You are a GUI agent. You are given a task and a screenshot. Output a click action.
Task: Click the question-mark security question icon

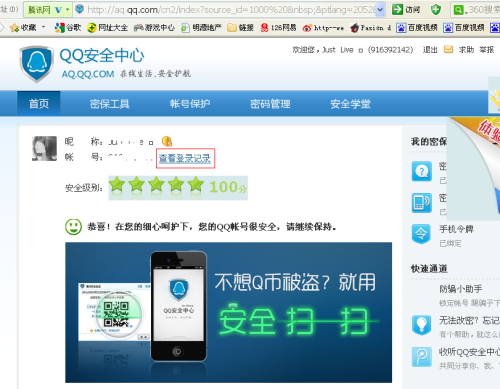tap(422, 171)
